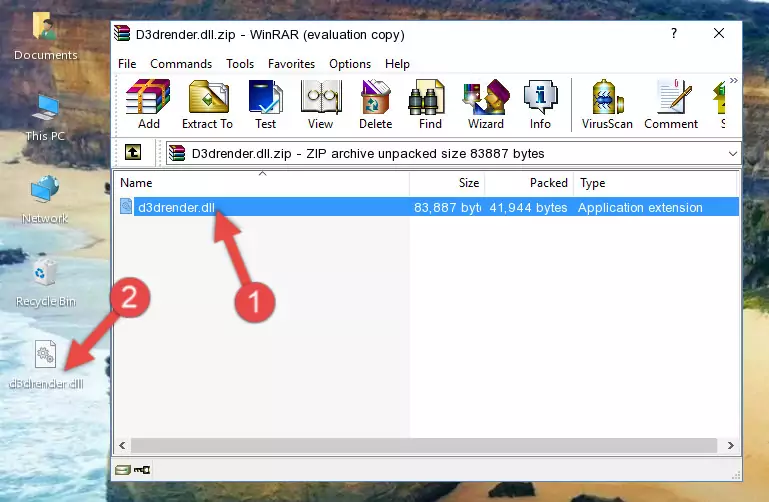Open the Help menu
This screenshot has height=502, width=769.
click(397, 64)
